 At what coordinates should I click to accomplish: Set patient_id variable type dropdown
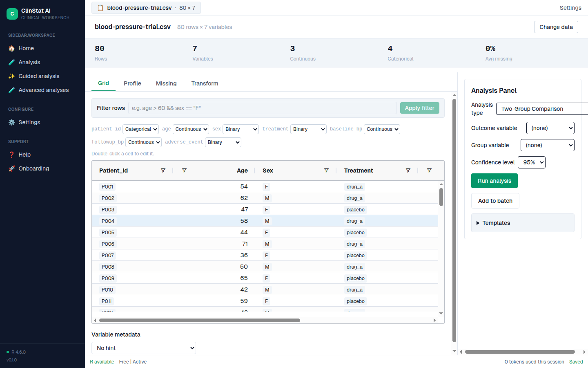[140, 129]
